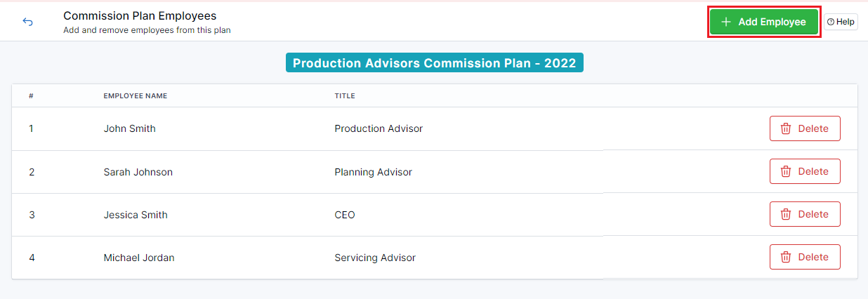Delete the Production Advisor employee
868x299 pixels.
[x=805, y=128]
